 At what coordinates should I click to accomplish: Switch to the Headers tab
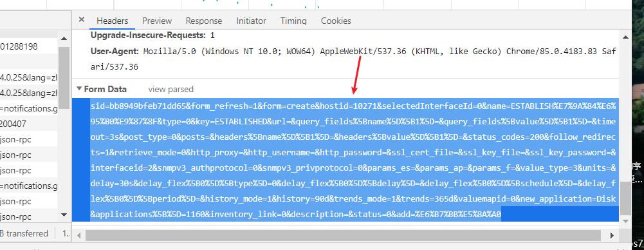click(x=113, y=21)
